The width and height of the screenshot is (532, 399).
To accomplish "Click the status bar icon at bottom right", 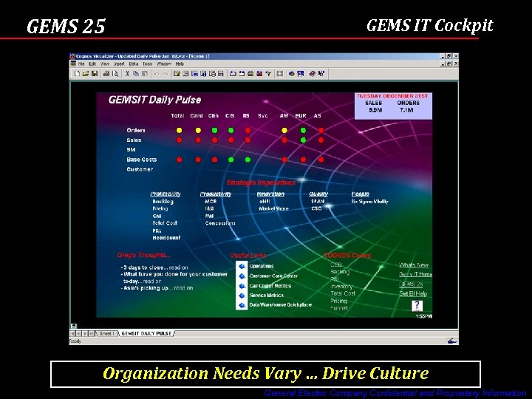I will point(452,341).
